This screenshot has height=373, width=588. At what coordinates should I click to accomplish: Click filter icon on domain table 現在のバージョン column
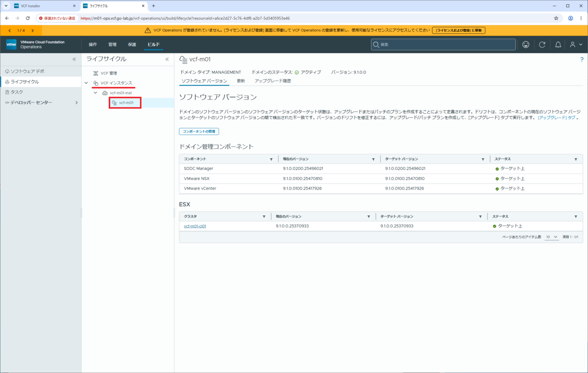pos(374,160)
